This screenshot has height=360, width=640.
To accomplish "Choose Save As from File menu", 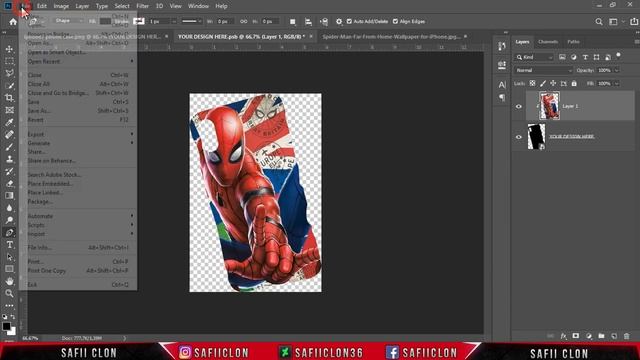I will [x=78, y=111].
